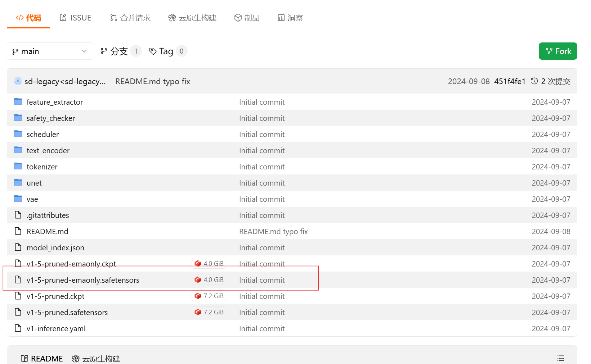This screenshot has height=364, width=591.
Task: Toggle the README outline list icon
Action: click(x=560, y=358)
